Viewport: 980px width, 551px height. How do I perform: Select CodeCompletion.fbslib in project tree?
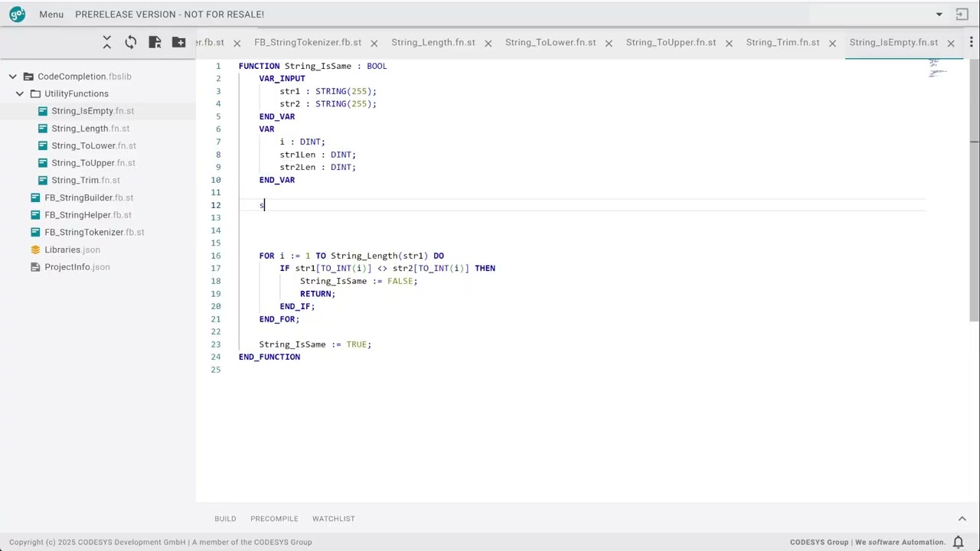pyautogui.click(x=84, y=77)
